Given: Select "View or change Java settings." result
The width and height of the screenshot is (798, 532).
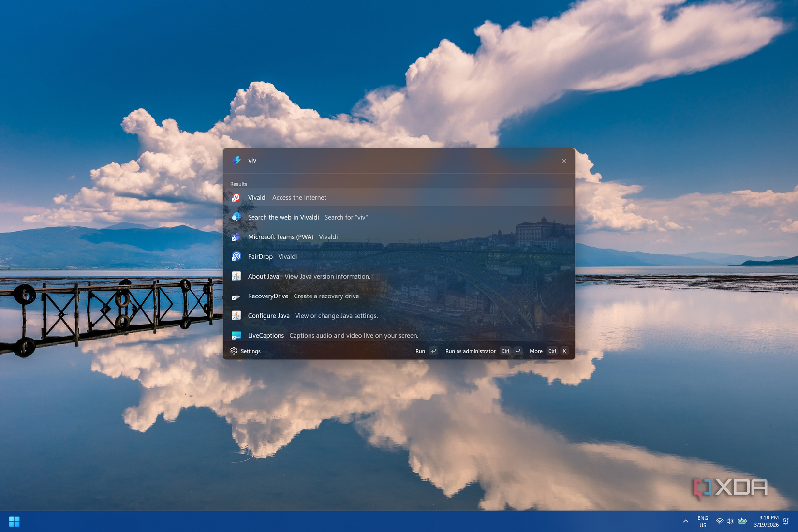Looking at the screenshot, I should [399, 315].
